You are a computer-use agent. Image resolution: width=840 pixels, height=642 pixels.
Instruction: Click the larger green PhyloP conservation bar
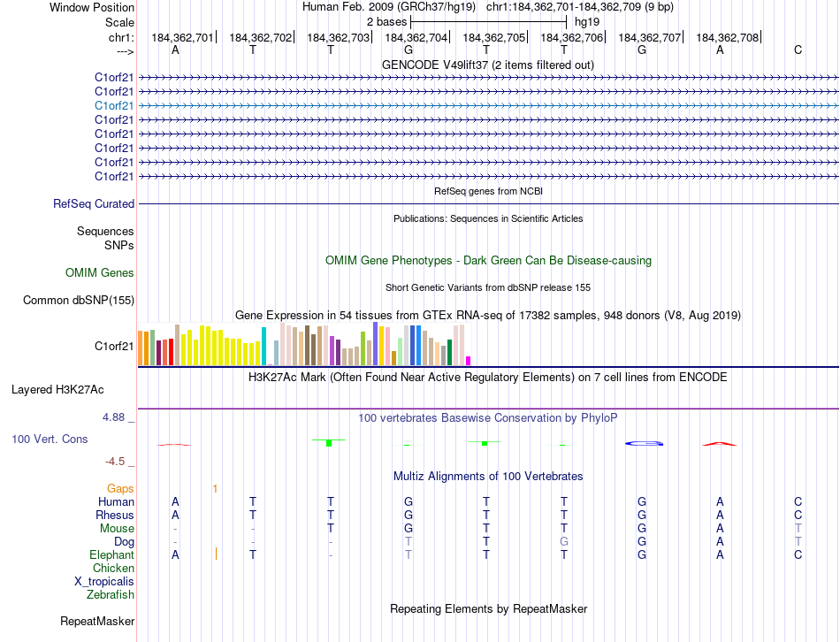point(328,442)
